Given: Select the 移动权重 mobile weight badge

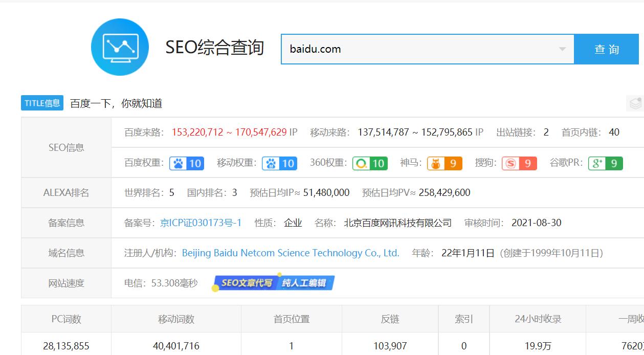Looking at the screenshot, I should [279, 163].
